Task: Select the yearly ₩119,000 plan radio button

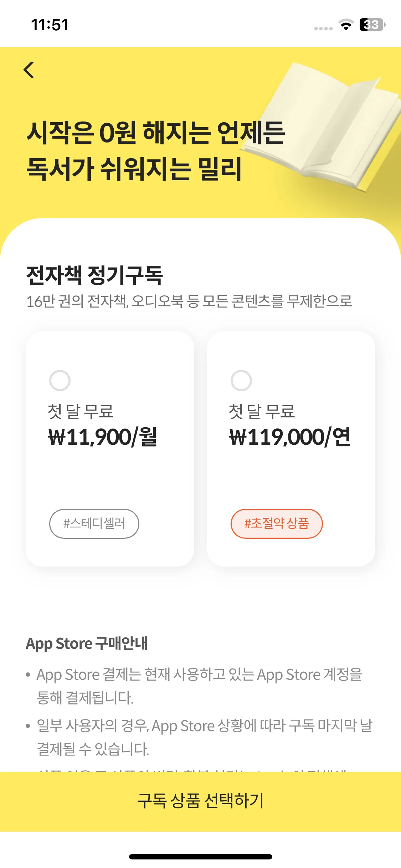Action: pos(241,381)
